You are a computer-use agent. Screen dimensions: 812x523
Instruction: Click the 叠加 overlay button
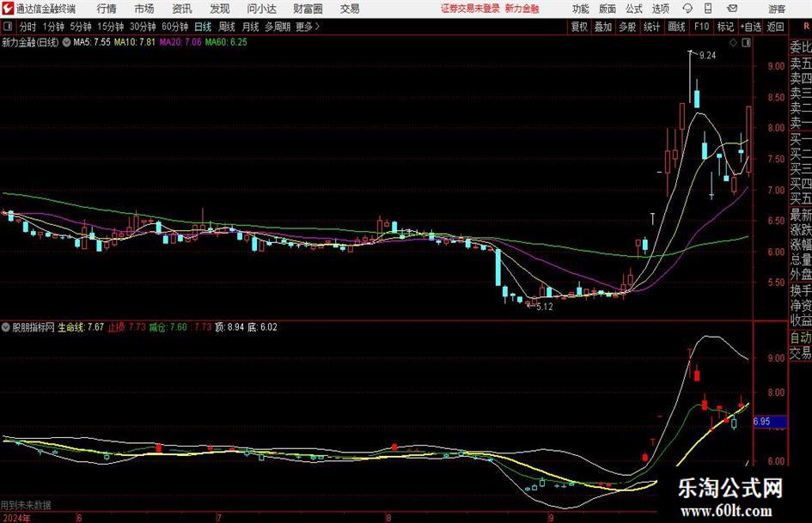click(x=603, y=27)
